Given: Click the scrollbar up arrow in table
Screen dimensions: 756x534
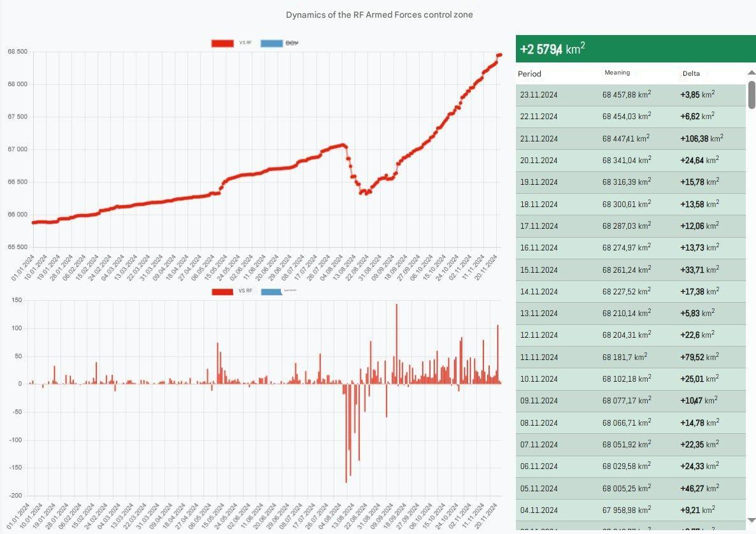Looking at the screenshot, I should (751, 73).
